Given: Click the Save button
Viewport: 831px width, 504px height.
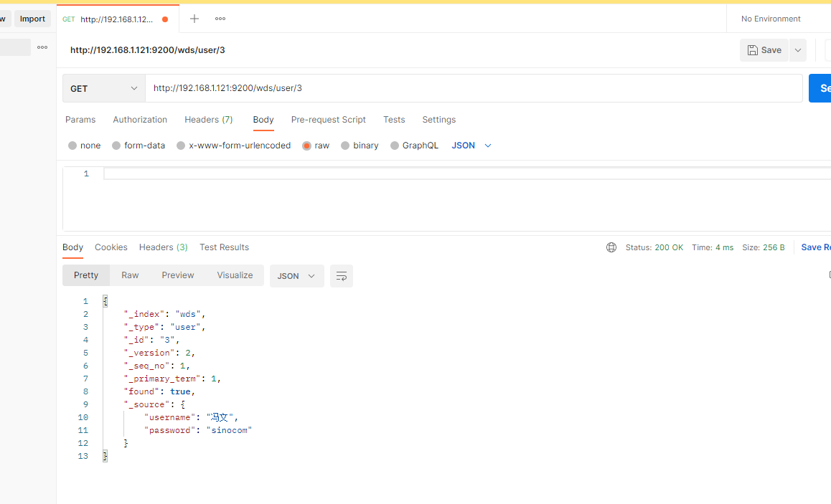Looking at the screenshot, I should pos(764,50).
